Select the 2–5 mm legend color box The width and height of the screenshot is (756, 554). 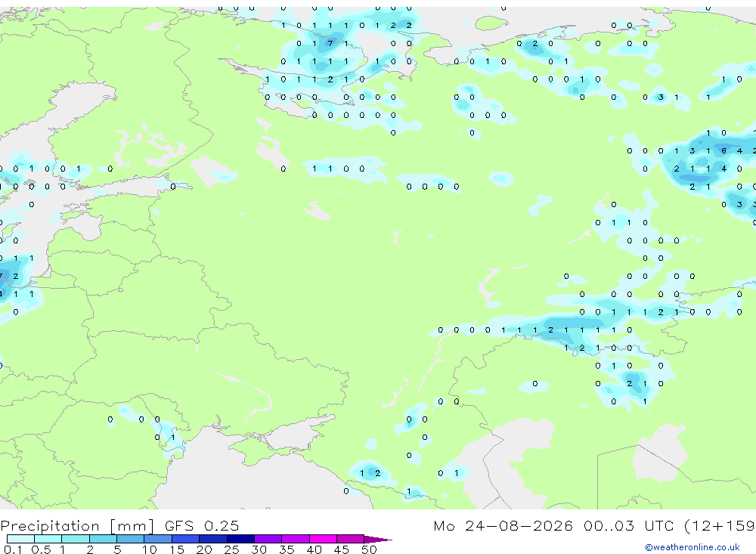coord(103,539)
